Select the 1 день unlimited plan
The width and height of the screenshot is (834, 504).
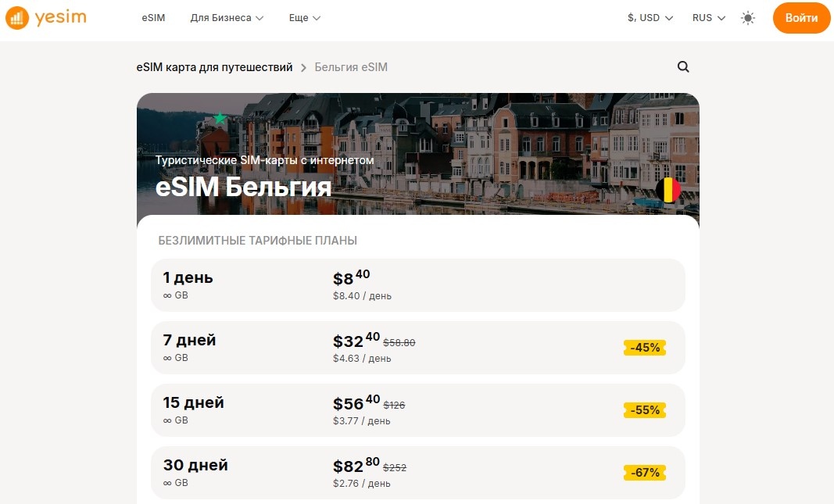click(x=417, y=285)
